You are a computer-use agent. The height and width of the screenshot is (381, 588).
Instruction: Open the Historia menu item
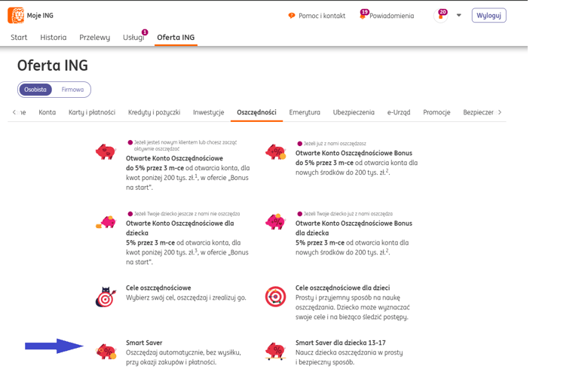coord(54,38)
